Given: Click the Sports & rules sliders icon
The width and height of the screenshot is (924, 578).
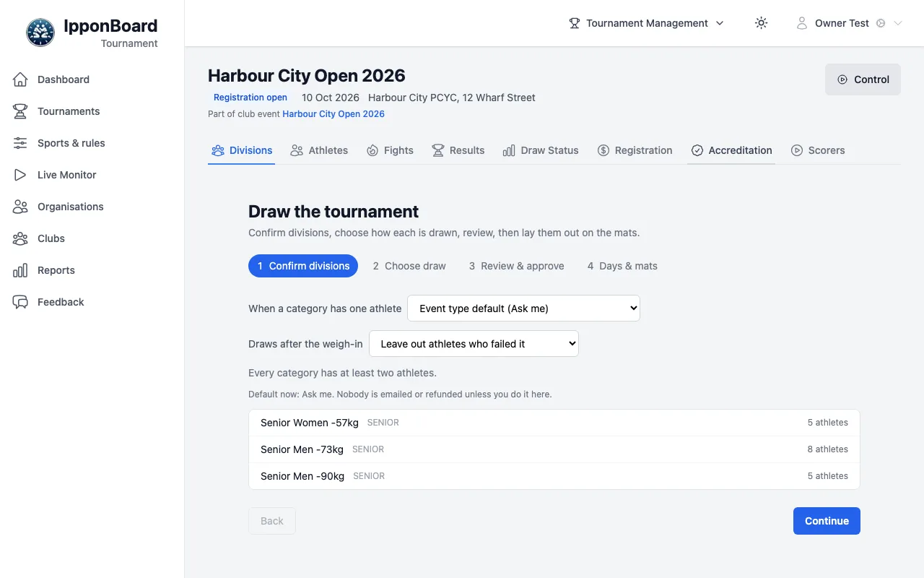Looking at the screenshot, I should (x=20, y=143).
